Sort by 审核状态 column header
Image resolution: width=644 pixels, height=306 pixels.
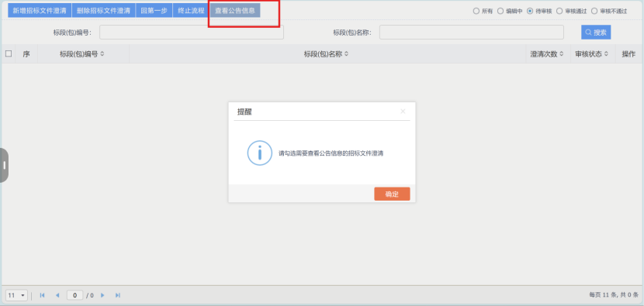(592, 53)
